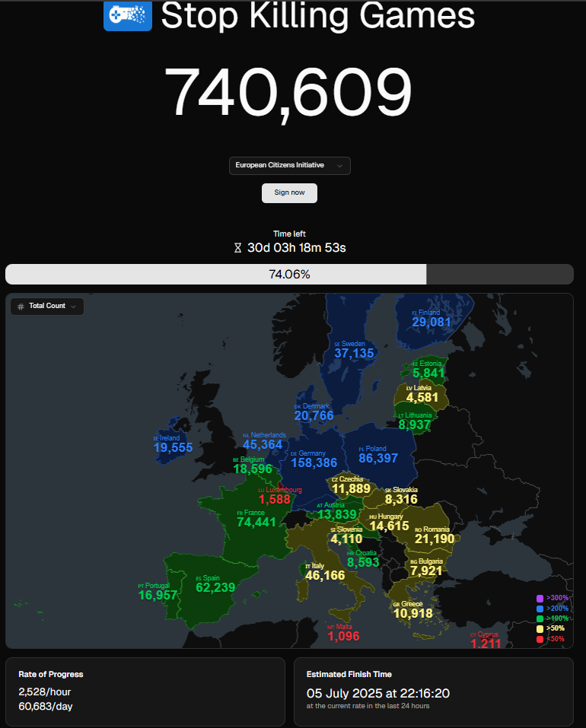The image size is (586, 728).
Task: Click Slovenia's 4,110 count on map
Action: [346, 539]
